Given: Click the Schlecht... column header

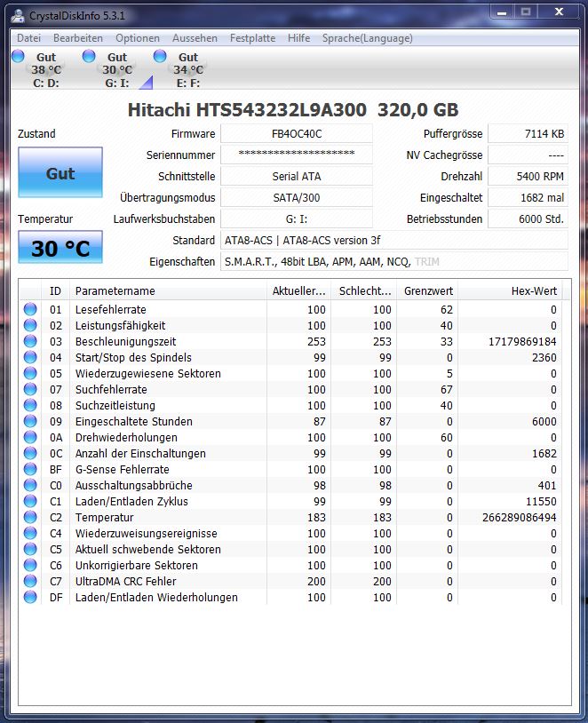Looking at the screenshot, I should tap(364, 291).
